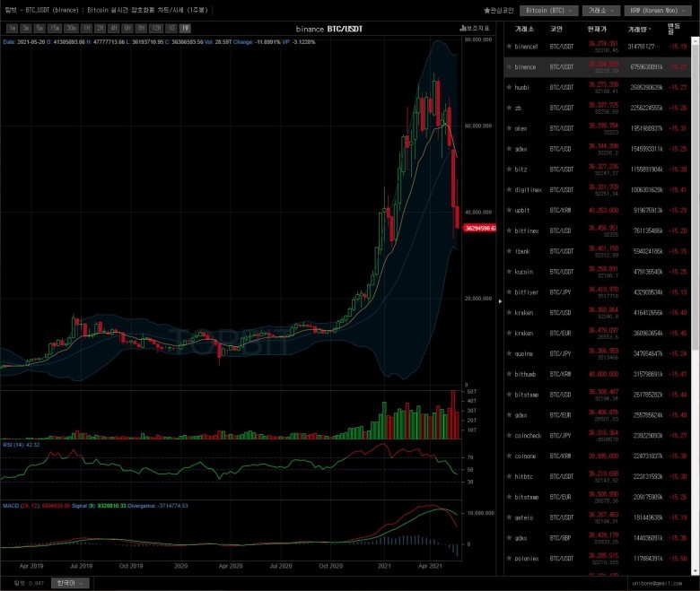Click the star next to coinone BTC/KRW

tap(509, 456)
